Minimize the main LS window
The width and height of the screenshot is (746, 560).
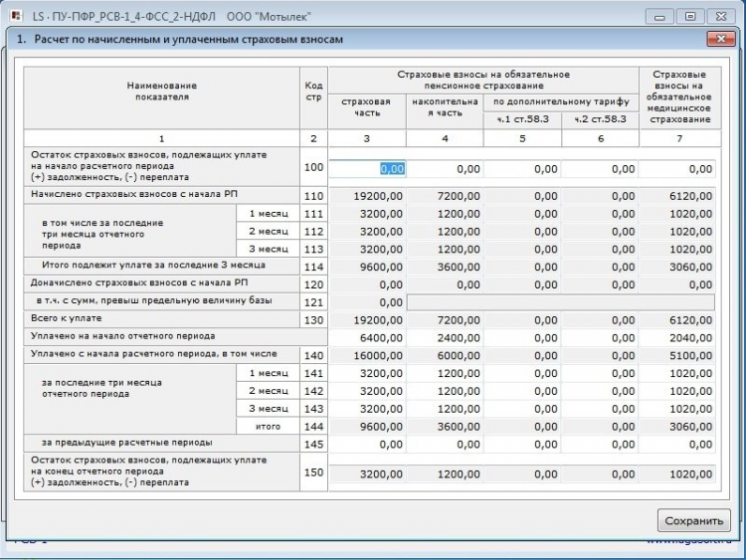(x=658, y=16)
